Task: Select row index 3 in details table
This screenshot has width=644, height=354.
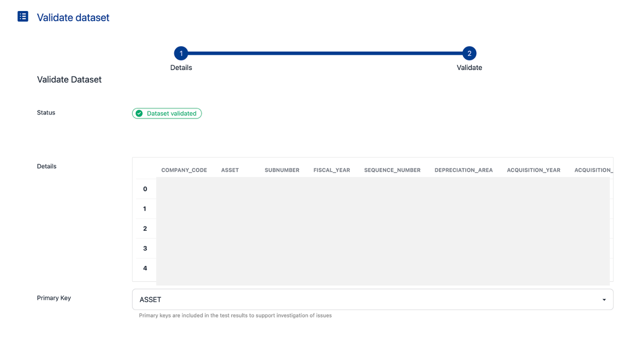Action: (145, 249)
